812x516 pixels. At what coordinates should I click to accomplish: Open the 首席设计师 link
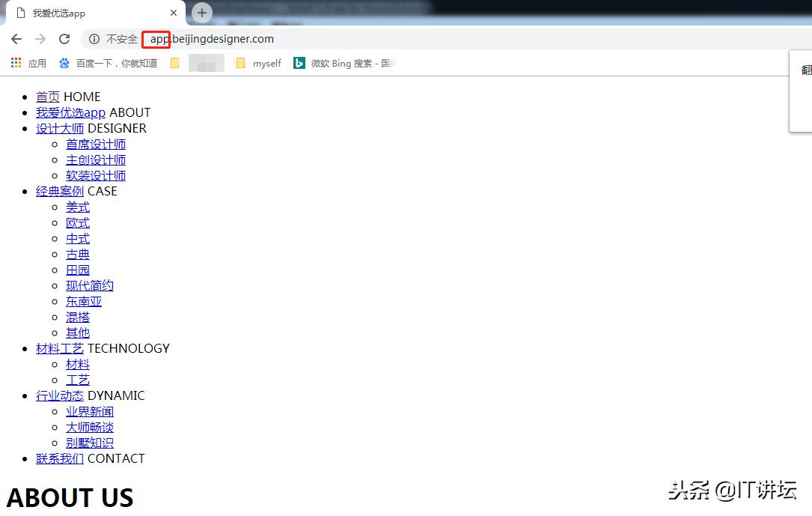click(x=96, y=144)
